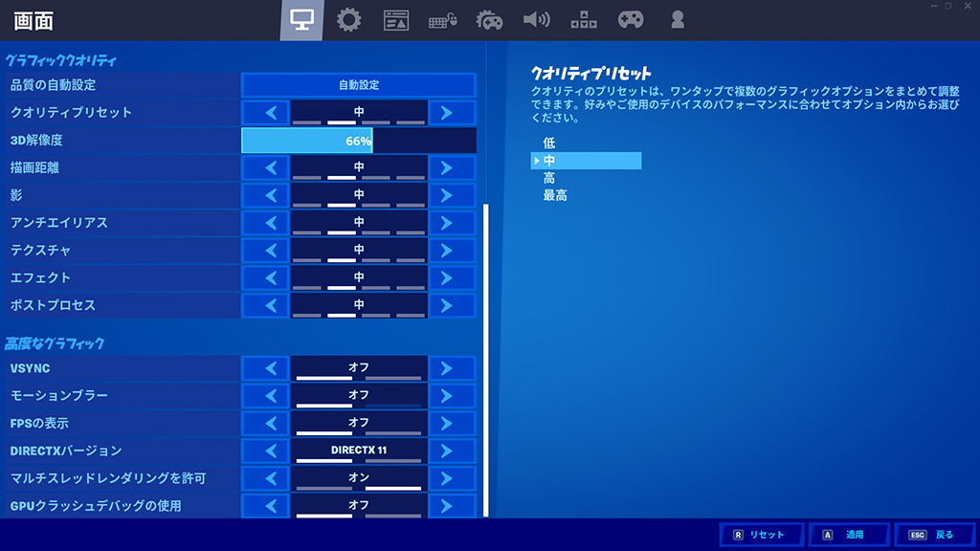Toggle モーションブラー with left arrow

pos(266,395)
